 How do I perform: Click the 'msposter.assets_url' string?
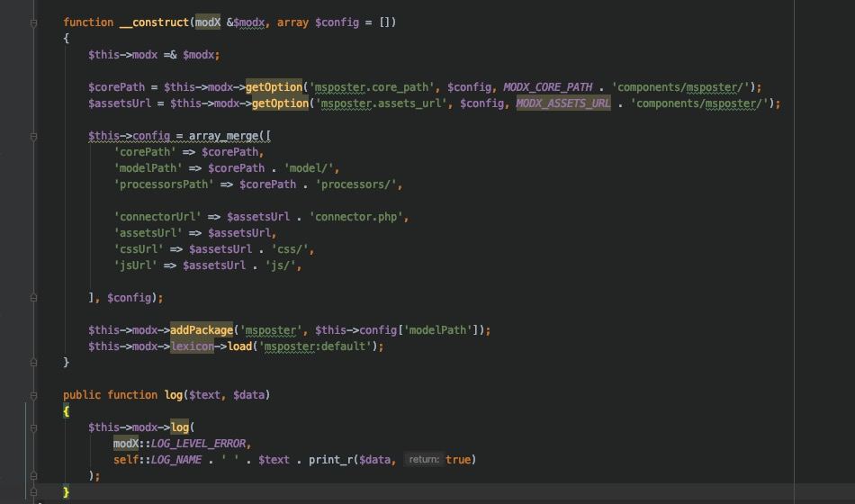(382, 103)
